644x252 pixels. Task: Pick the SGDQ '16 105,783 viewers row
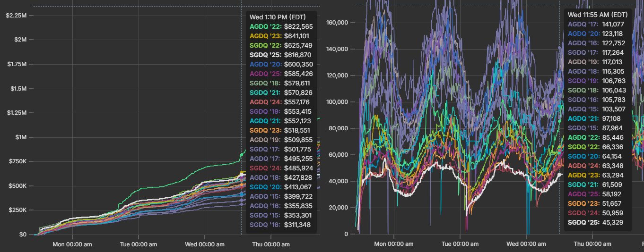point(596,100)
